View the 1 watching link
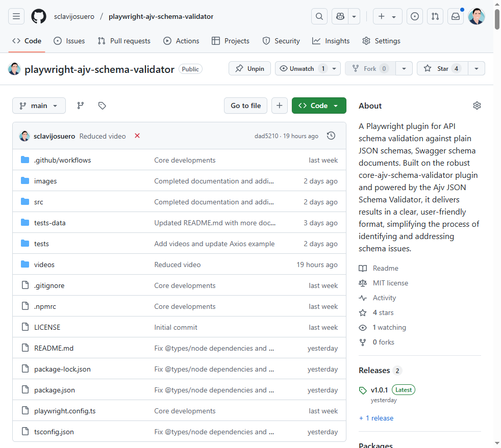Image resolution: width=501 pixels, height=448 pixels. pos(389,327)
